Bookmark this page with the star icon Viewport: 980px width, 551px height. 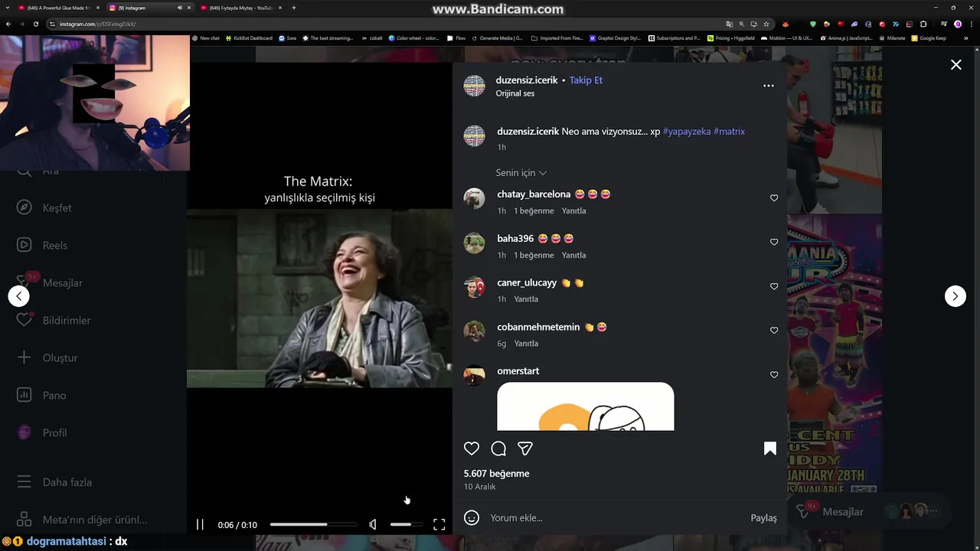point(766,24)
